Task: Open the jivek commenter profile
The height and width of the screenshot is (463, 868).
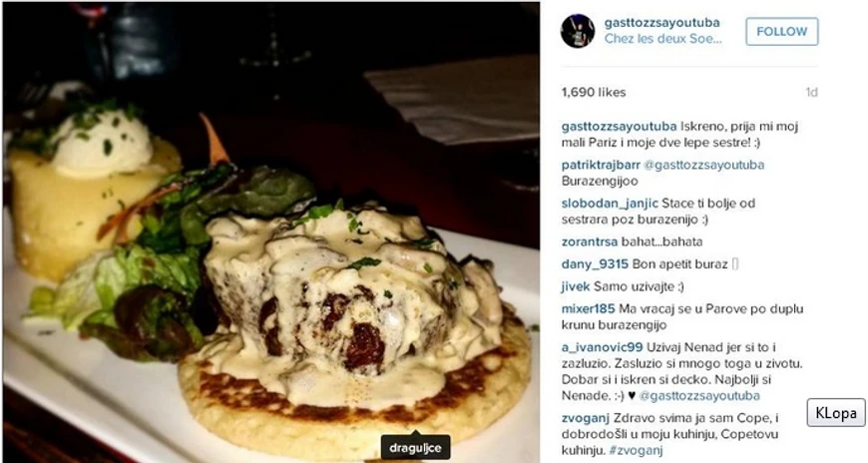Action: coord(575,287)
